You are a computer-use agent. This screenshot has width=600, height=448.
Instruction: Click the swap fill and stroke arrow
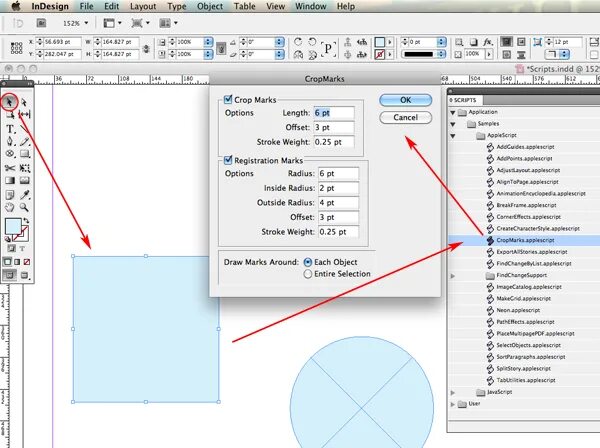click(x=26, y=221)
